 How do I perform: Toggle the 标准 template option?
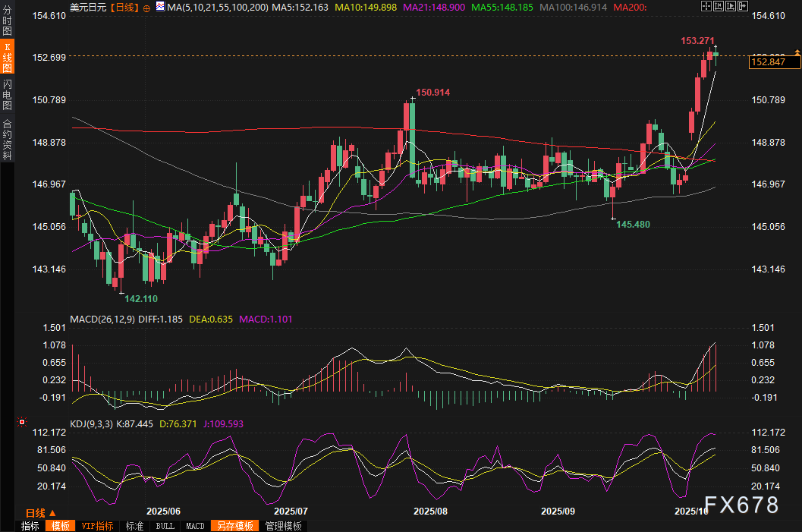(x=135, y=526)
